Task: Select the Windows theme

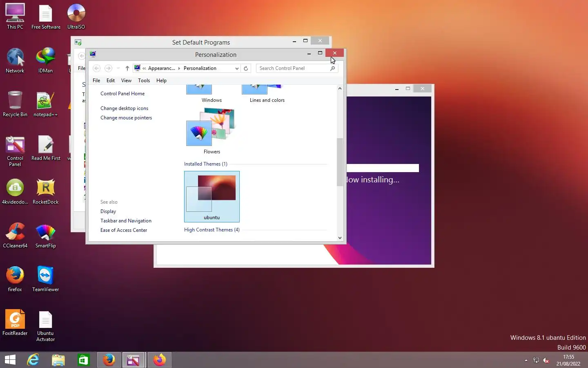Action: click(x=212, y=94)
